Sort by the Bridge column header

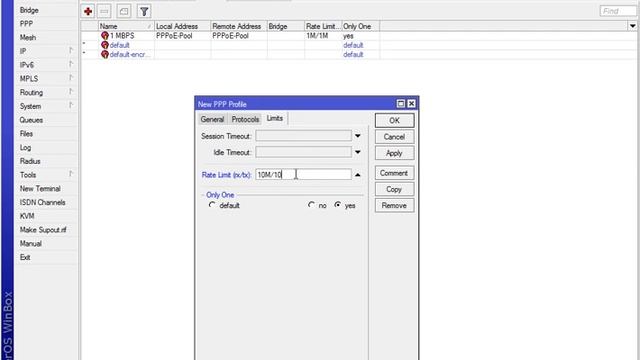pos(286,26)
